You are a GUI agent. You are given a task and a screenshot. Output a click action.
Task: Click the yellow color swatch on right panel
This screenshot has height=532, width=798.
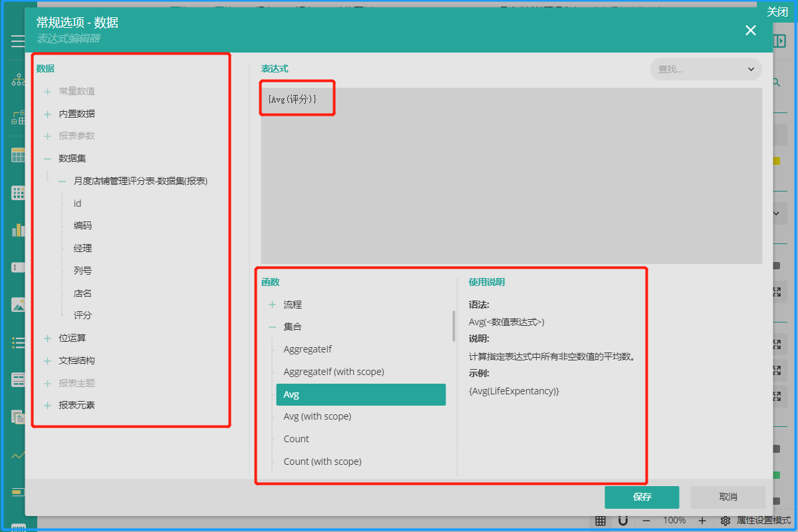click(x=776, y=161)
